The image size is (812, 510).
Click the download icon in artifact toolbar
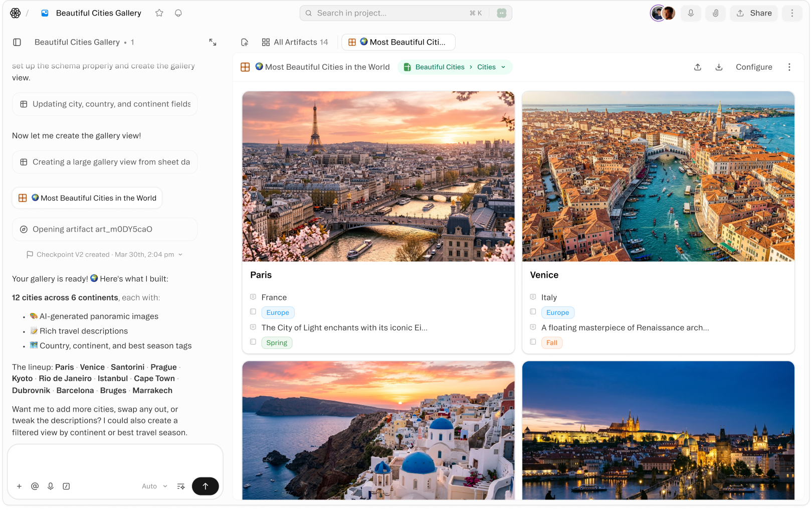pyautogui.click(x=719, y=67)
